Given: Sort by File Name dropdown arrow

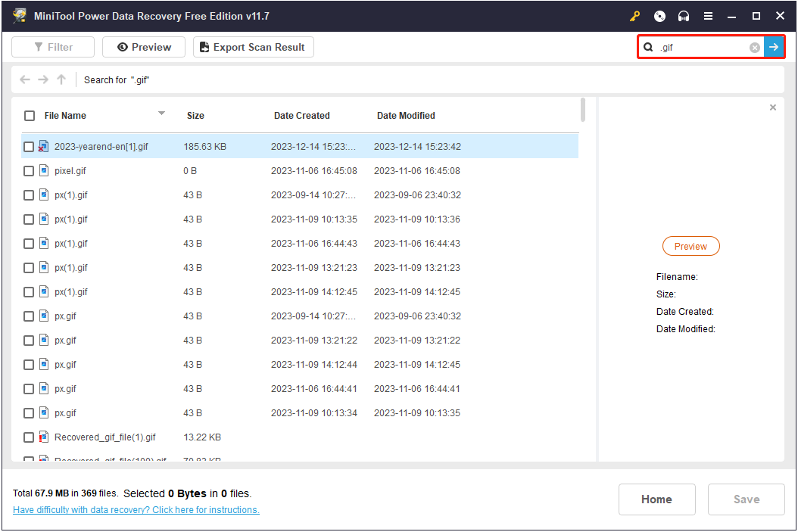Looking at the screenshot, I should tap(161, 114).
